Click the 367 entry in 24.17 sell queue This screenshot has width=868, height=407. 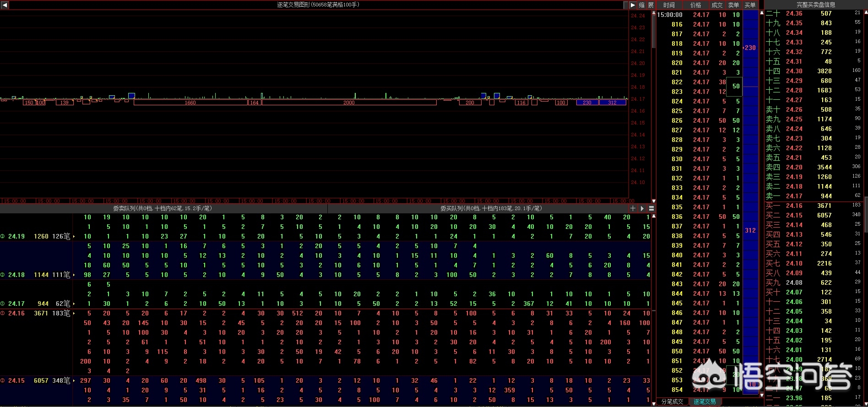529,304
